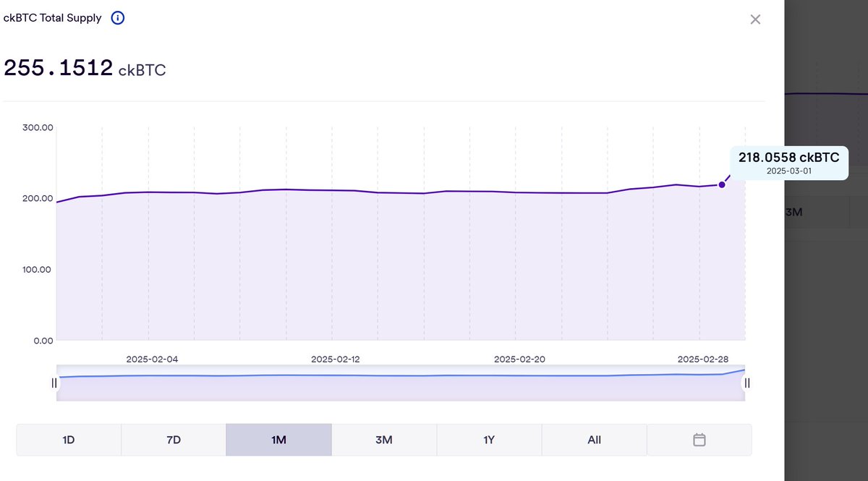Switch to the 1D time range
This screenshot has height=481, width=868.
coord(68,439)
